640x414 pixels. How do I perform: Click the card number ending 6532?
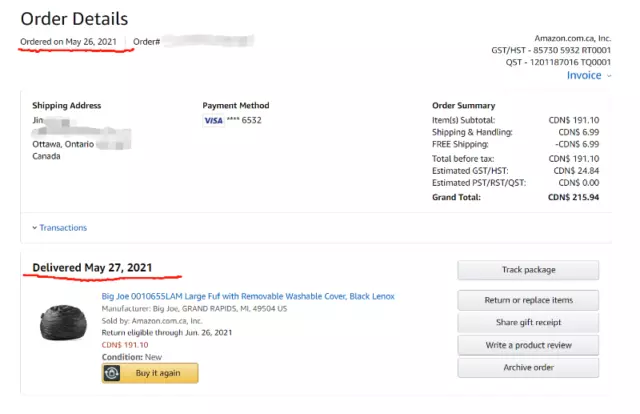(245, 120)
